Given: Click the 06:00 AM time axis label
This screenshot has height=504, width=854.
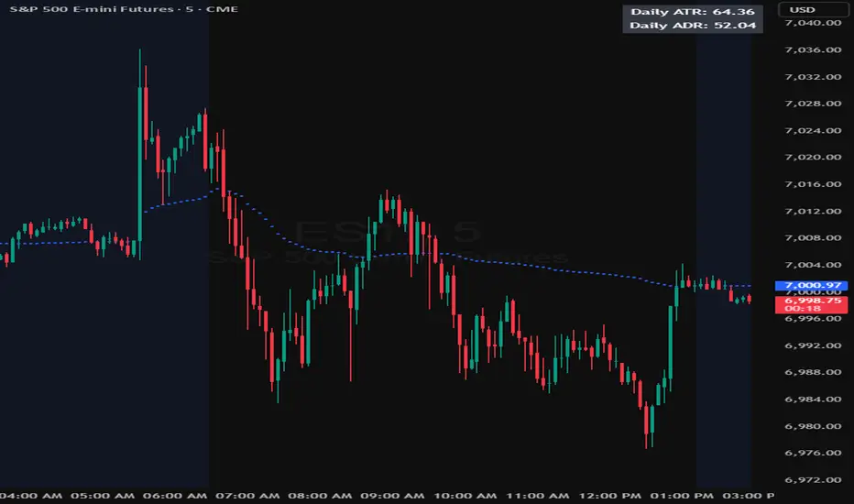Looking at the screenshot, I should (x=175, y=496).
